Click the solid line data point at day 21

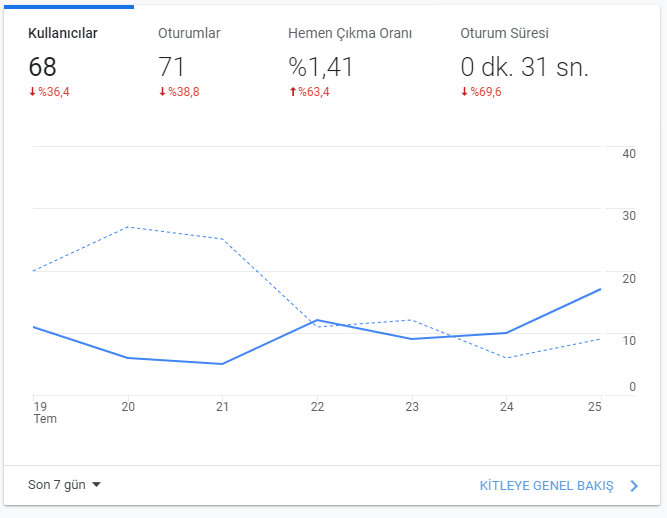(222, 364)
